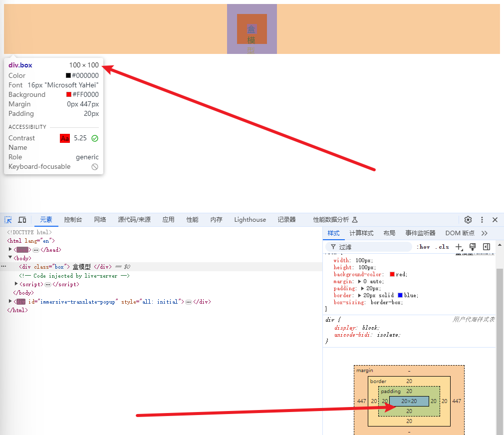Screen dimensions: 504x435
Task: Open the 应用 tab
Action: tap(169, 220)
